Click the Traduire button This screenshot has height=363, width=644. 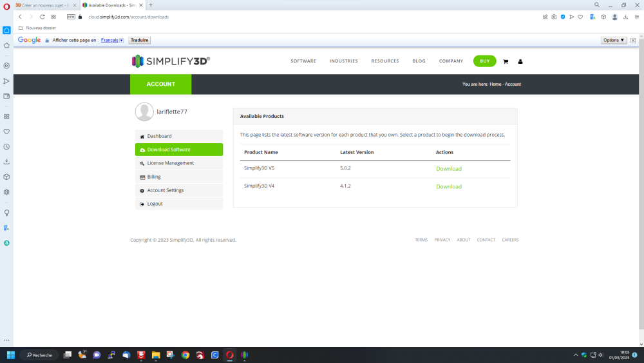[x=139, y=40]
